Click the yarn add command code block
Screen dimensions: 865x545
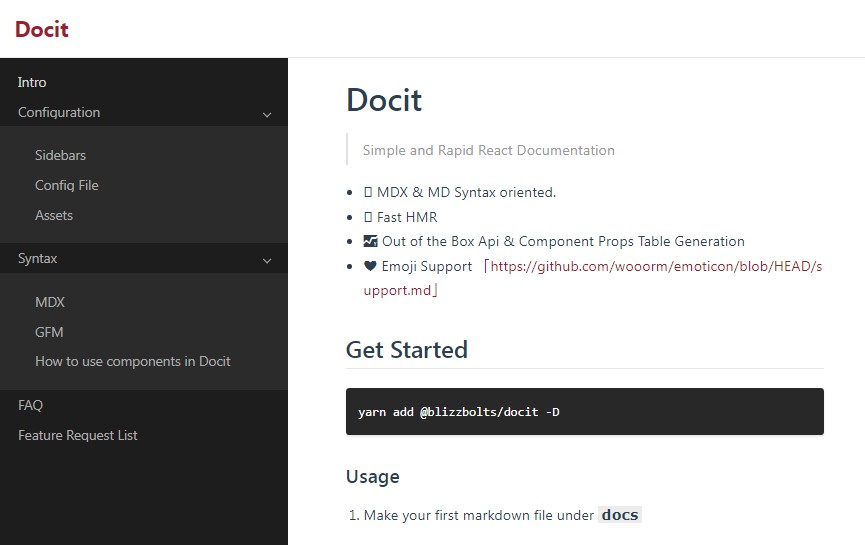585,412
